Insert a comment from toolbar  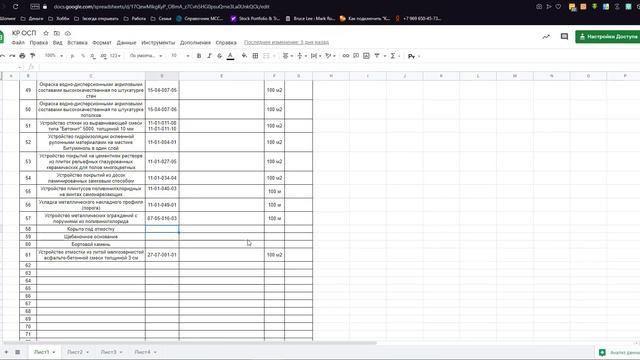(x=356, y=56)
